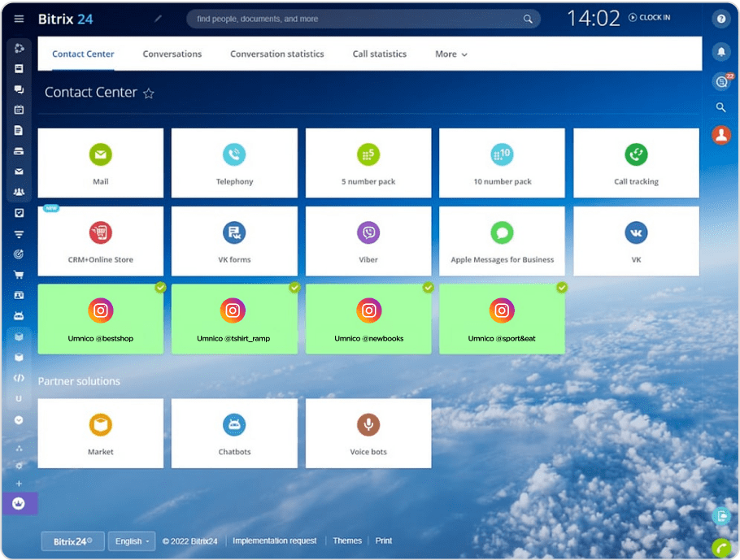Image resolution: width=740 pixels, height=560 pixels.
Task: Click the Umnico @sport&eat connected checkmark
Action: pyautogui.click(x=561, y=287)
